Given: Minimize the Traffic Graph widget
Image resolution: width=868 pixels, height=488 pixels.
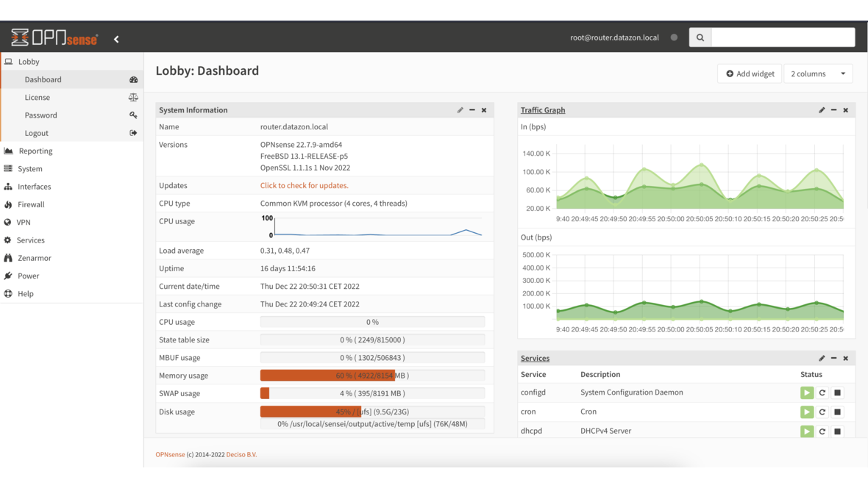Looking at the screenshot, I should 833,110.
